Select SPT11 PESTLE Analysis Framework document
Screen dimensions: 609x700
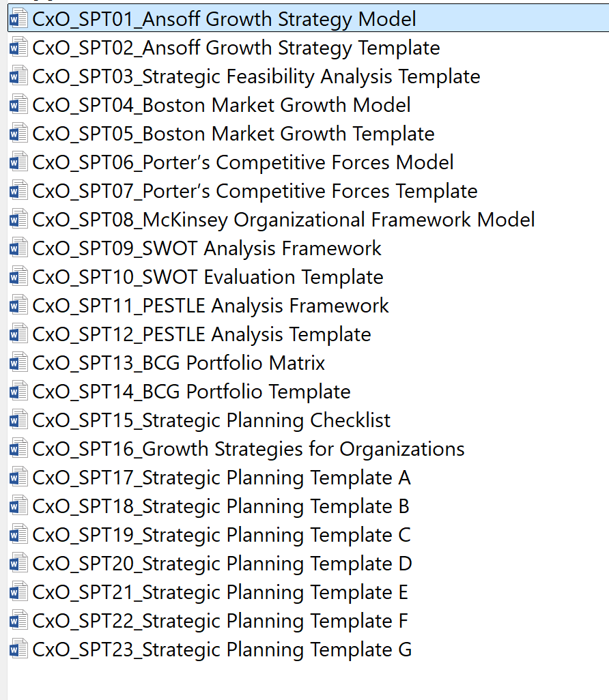coord(210,306)
